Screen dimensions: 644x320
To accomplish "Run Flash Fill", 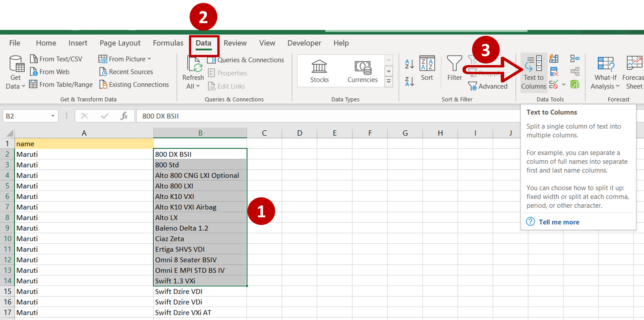I will point(554,59).
